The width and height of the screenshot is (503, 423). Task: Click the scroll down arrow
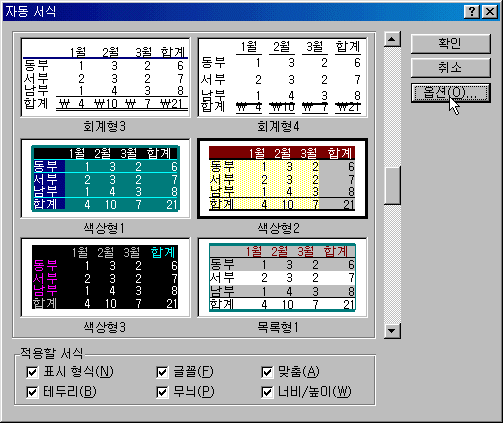[392, 331]
